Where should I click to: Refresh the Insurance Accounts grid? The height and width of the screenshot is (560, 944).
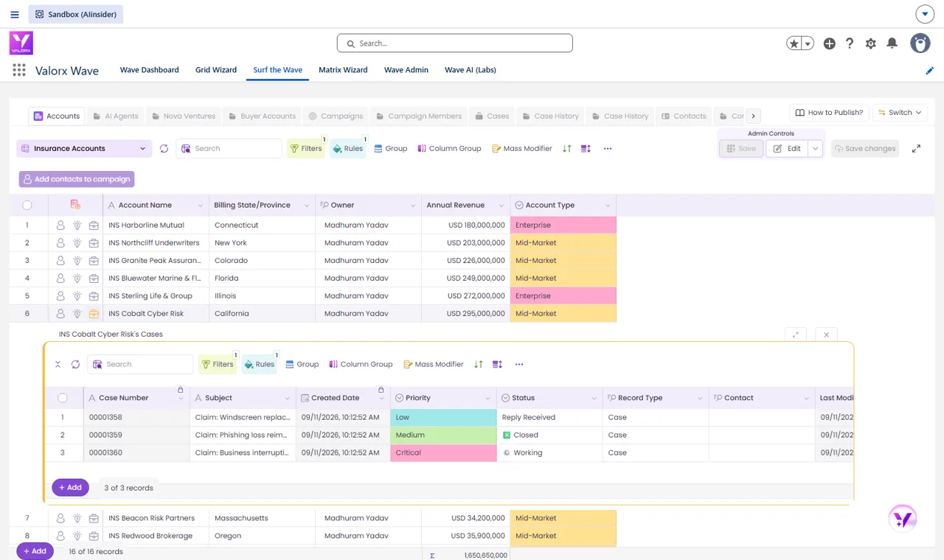164,149
